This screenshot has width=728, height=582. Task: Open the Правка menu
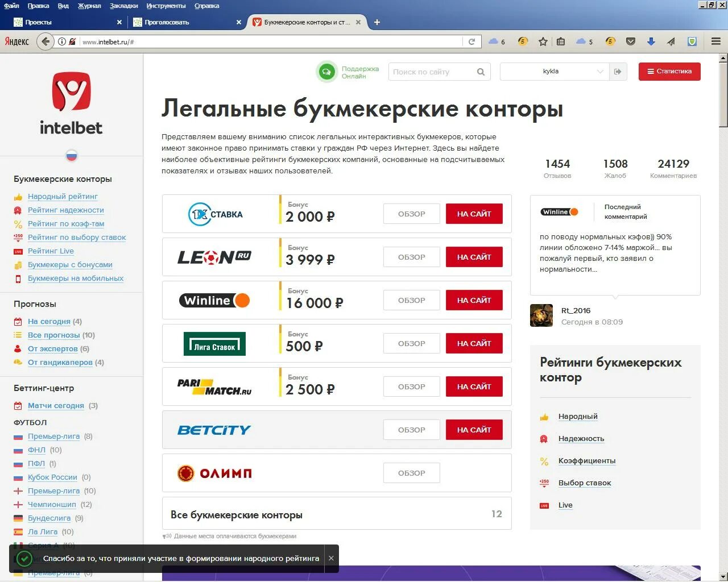[x=38, y=6]
